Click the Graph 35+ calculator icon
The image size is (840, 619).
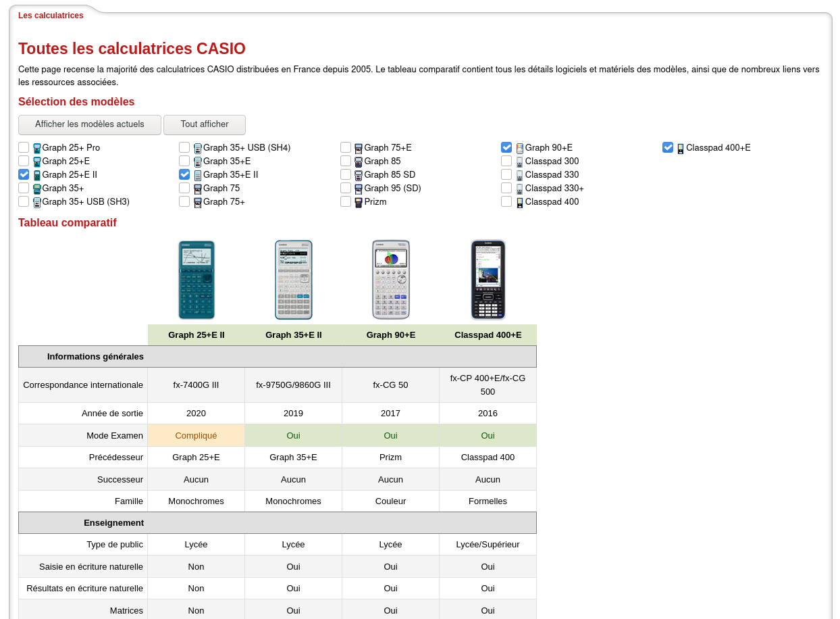[37, 189]
